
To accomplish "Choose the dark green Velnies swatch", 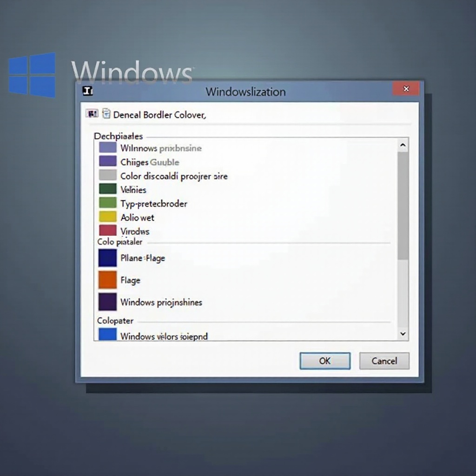I will pos(107,189).
